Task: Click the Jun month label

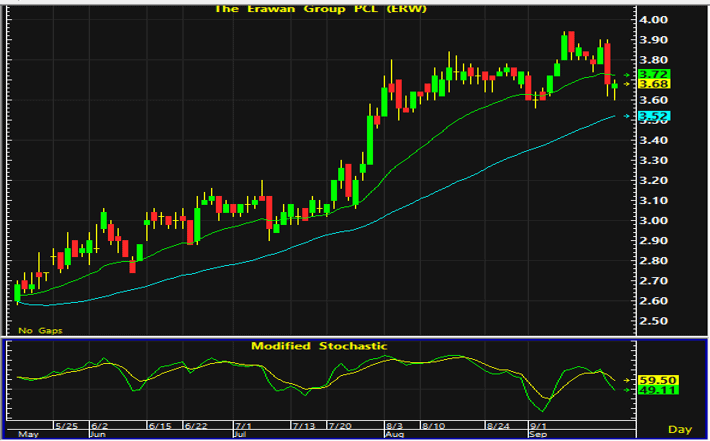Action: point(98,435)
